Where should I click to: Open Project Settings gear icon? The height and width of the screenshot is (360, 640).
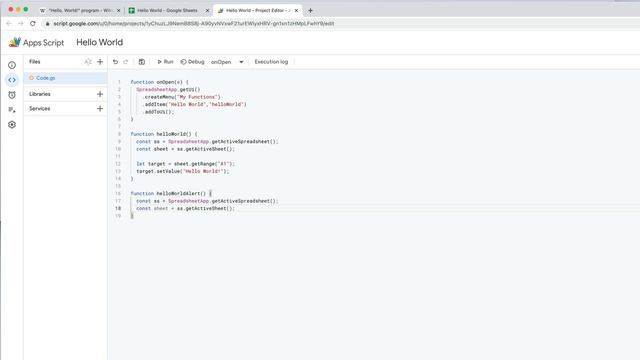pos(12,124)
